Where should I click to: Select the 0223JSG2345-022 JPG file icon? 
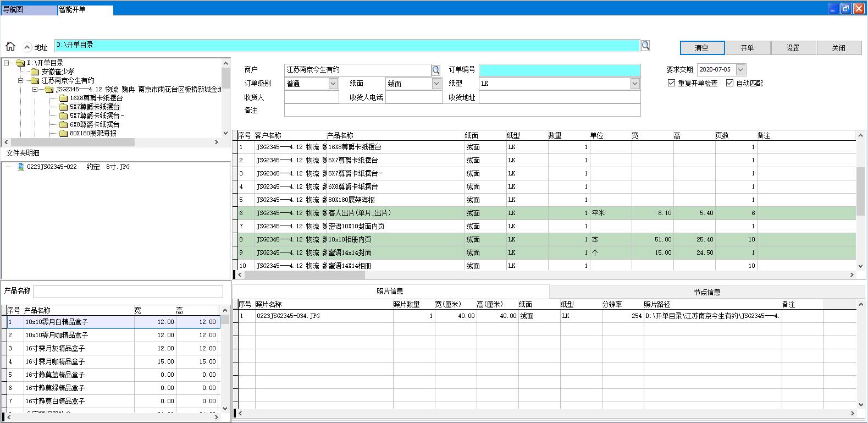(x=21, y=167)
